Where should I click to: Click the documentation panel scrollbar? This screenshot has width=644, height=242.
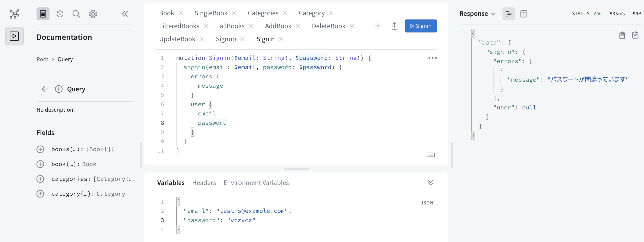pyautogui.click(x=141, y=155)
